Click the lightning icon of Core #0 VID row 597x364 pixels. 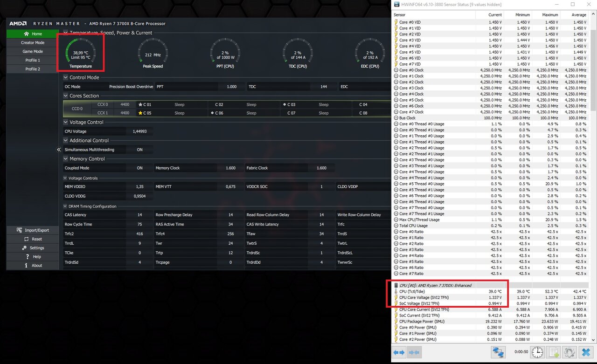[396, 22]
